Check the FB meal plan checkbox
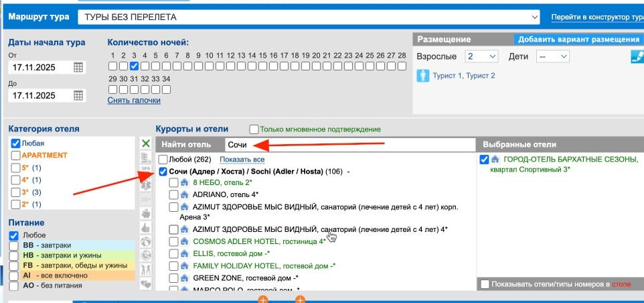The image size is (644, 303). tap(14, 265)
